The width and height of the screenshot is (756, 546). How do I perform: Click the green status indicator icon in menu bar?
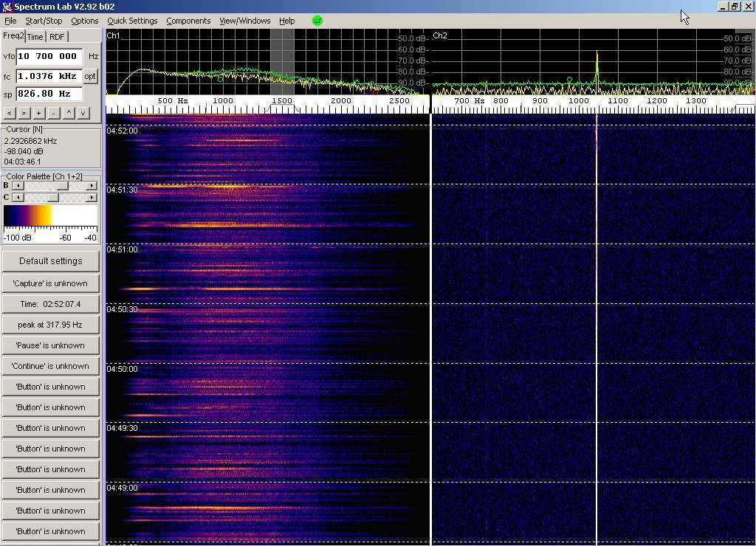click(317, 21)
